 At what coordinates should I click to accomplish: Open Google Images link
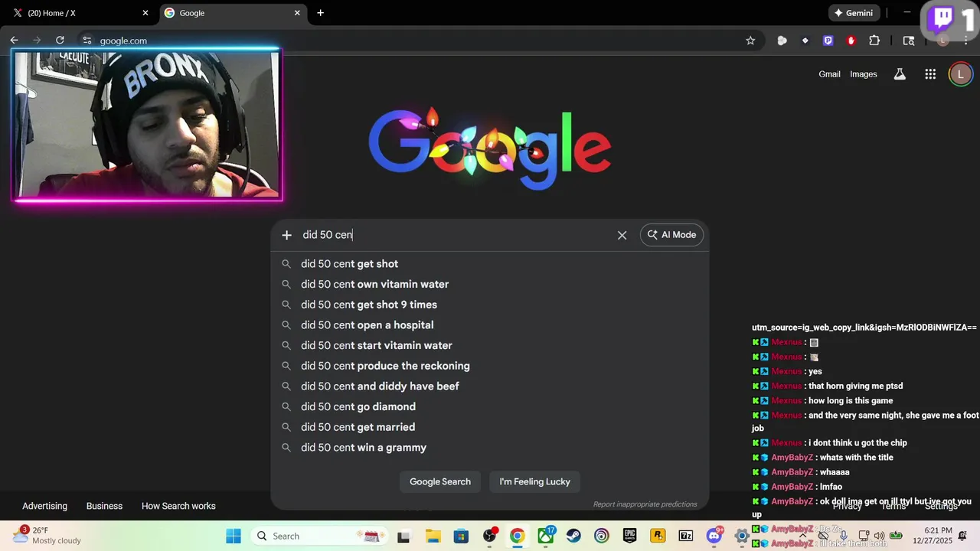(x=863, y=74)
